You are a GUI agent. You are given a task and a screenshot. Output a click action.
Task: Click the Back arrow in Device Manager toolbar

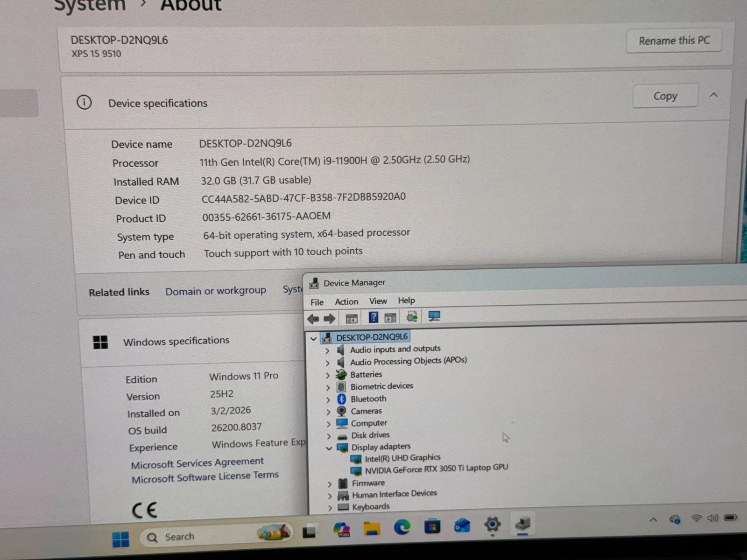[313, 319]
